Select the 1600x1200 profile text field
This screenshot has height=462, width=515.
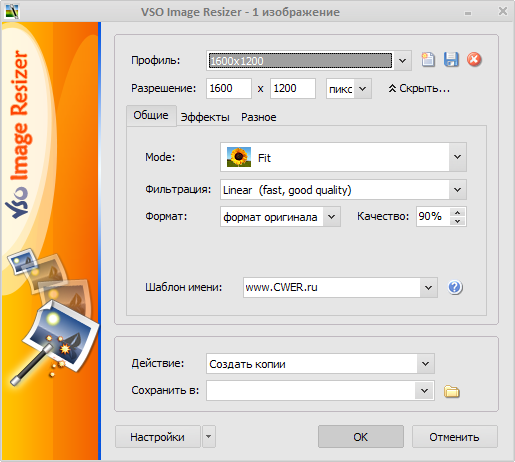[300, 61]
